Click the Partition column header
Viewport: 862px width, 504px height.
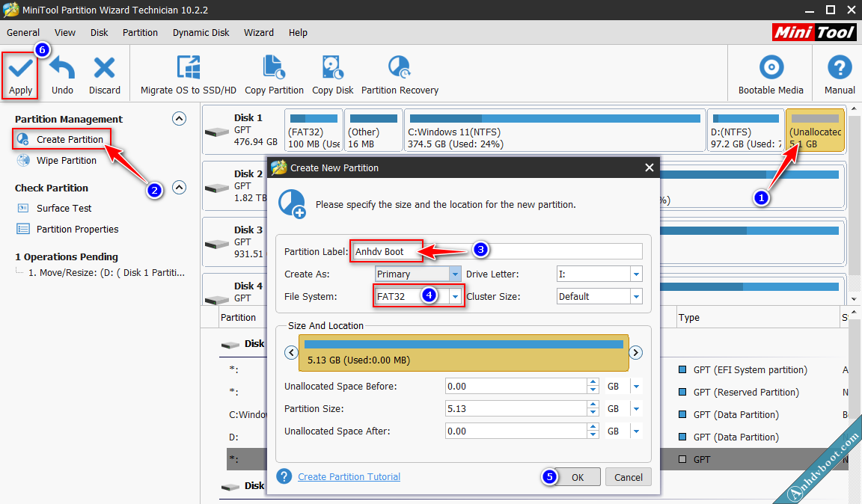tap(238, 317)
